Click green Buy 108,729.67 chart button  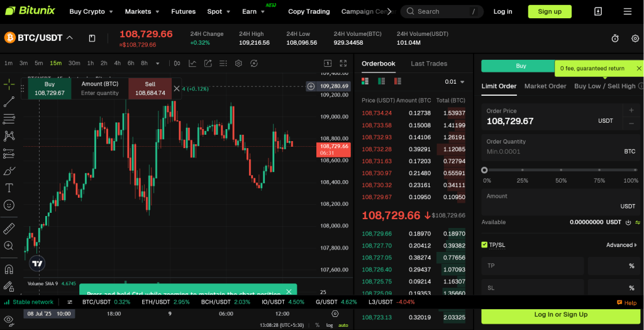(x=49, y=88)
